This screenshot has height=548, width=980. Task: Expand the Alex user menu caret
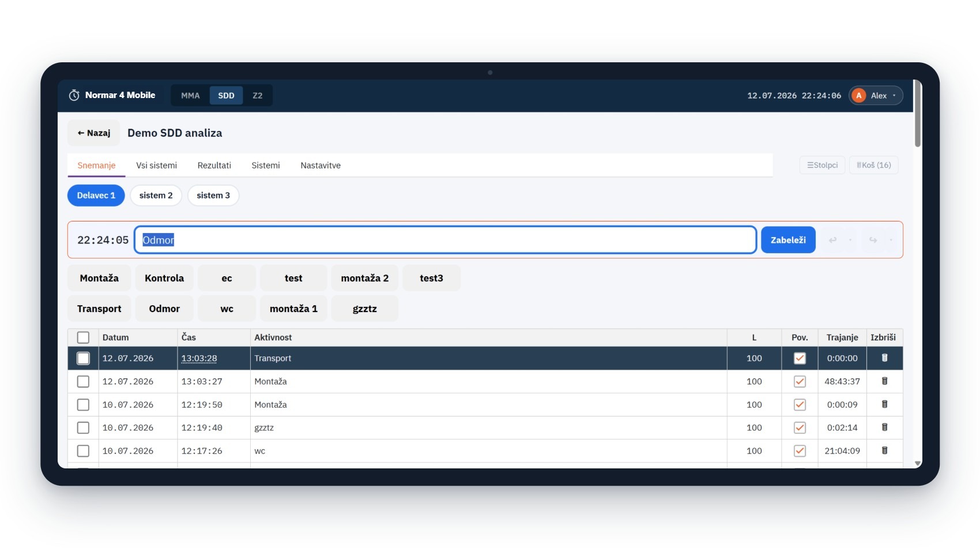[894, 96]
